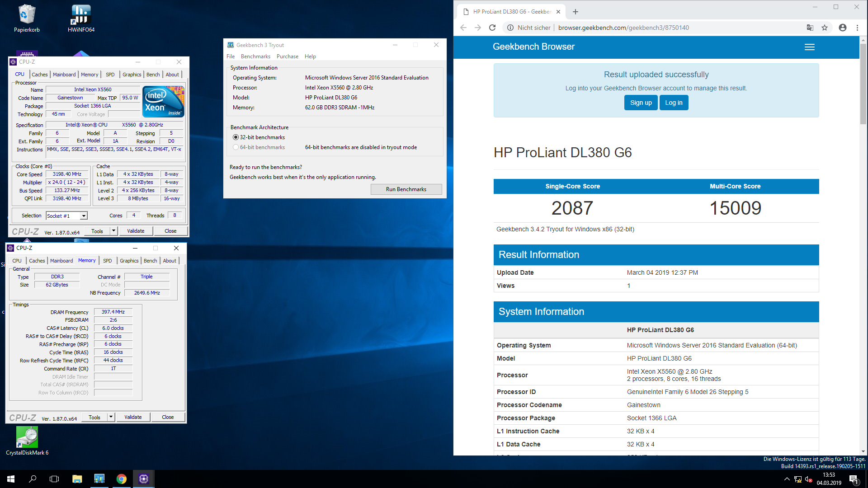Open the CrystalDiskMark 6 desktop icon

tap(27, 441)
